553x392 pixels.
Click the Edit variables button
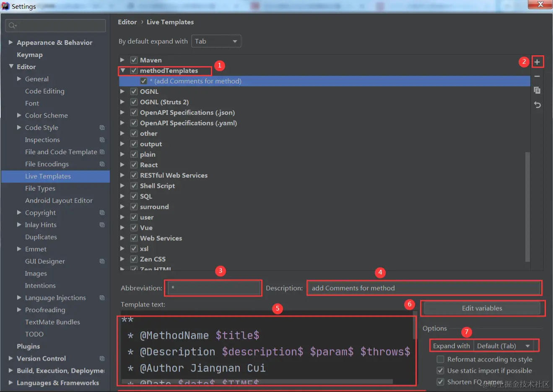pos(482,308)
